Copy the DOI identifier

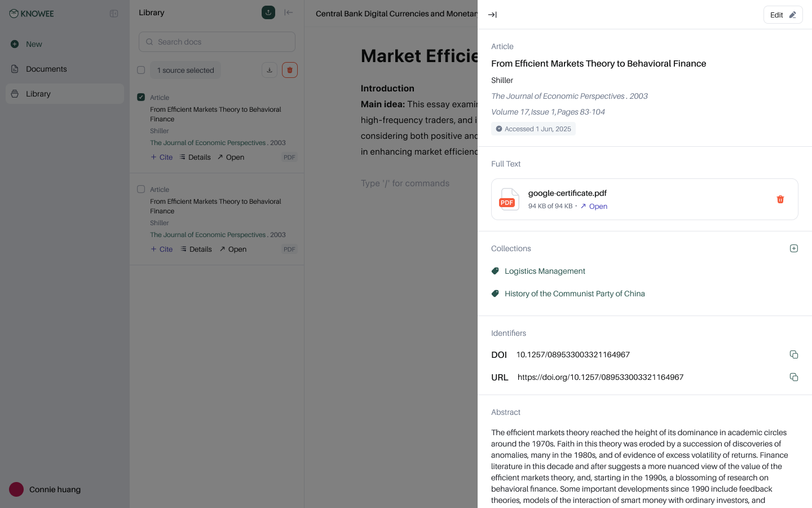794,354
